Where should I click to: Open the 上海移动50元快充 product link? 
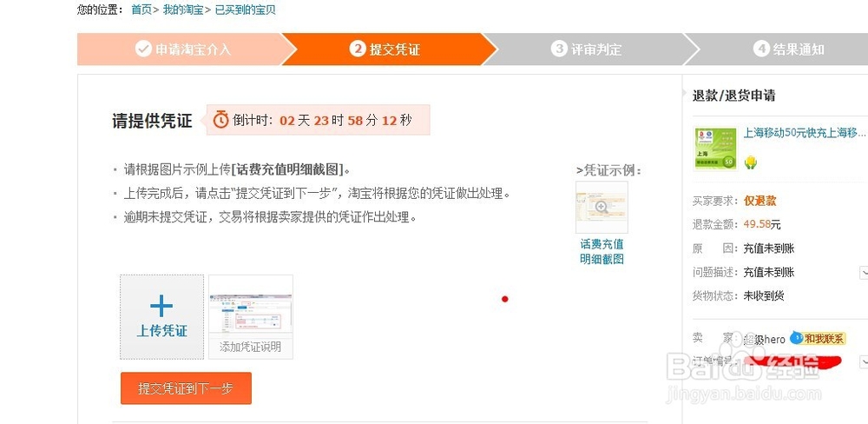[804, 132]
